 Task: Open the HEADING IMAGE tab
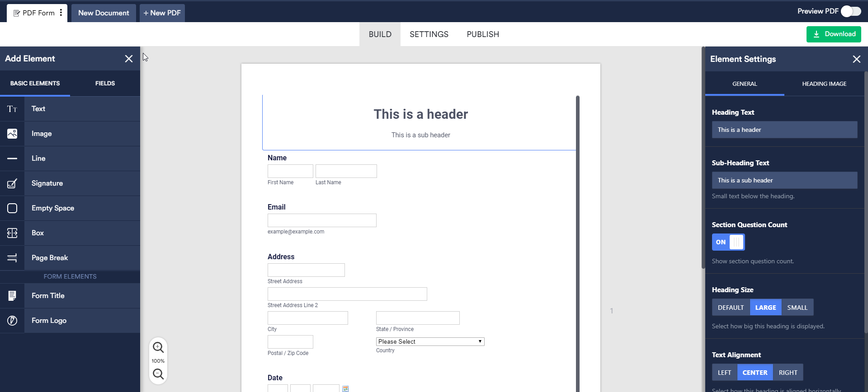click(824, 84)
